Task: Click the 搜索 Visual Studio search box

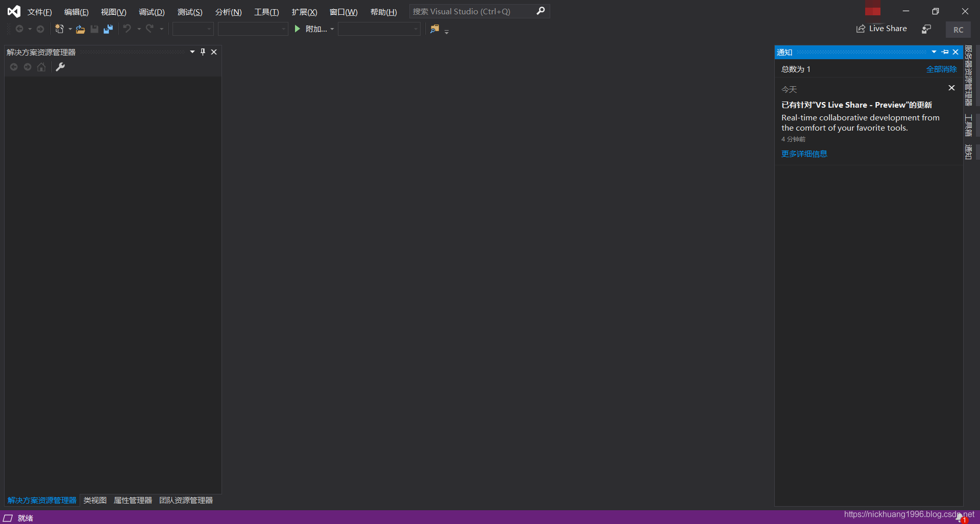Action: coord(475,11)
